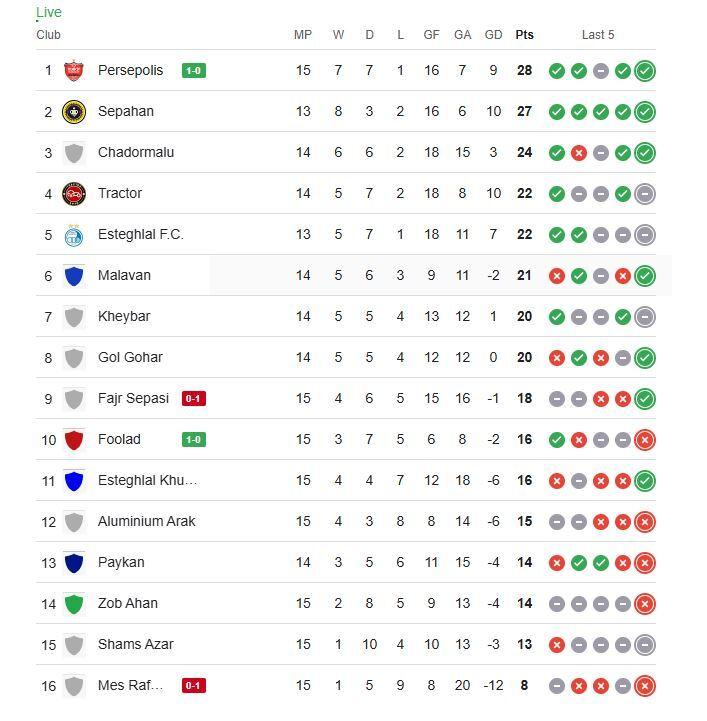
Task: Open the Aluminium Arak team row
Action: tap(146, 522)
